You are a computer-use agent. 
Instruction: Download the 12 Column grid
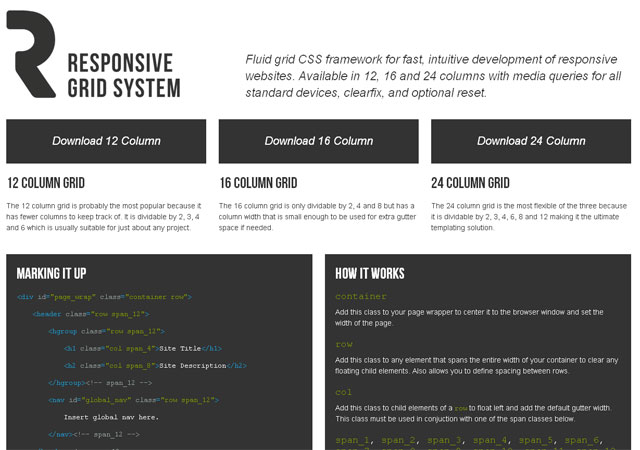click(106, 141)
